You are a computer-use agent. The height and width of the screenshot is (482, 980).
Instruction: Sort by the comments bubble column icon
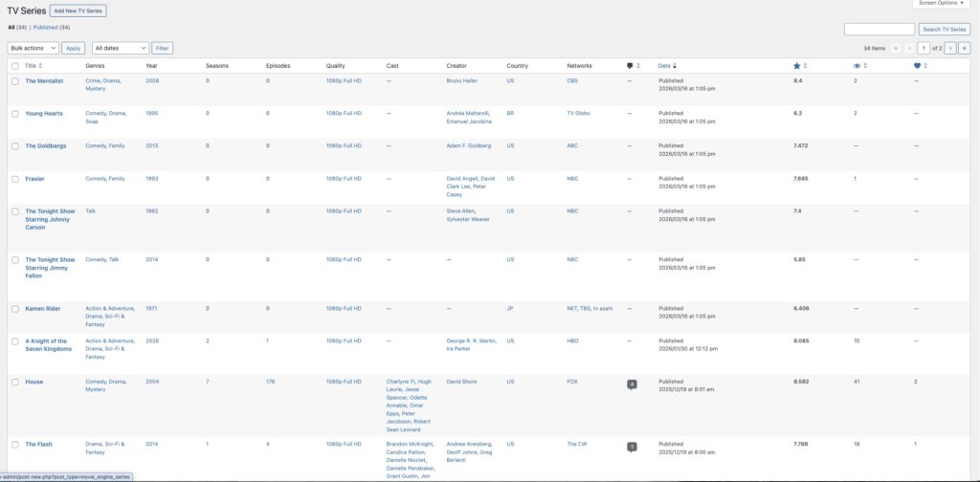(630, 66)
